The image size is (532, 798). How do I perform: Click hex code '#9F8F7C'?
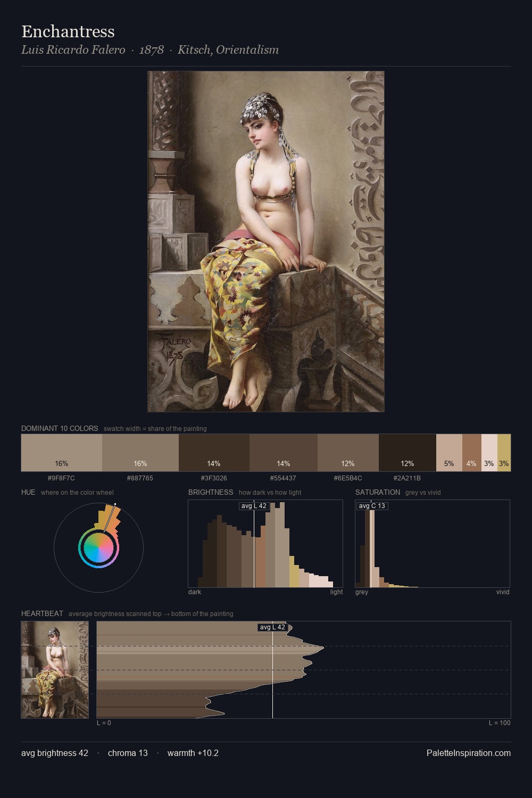61,478
